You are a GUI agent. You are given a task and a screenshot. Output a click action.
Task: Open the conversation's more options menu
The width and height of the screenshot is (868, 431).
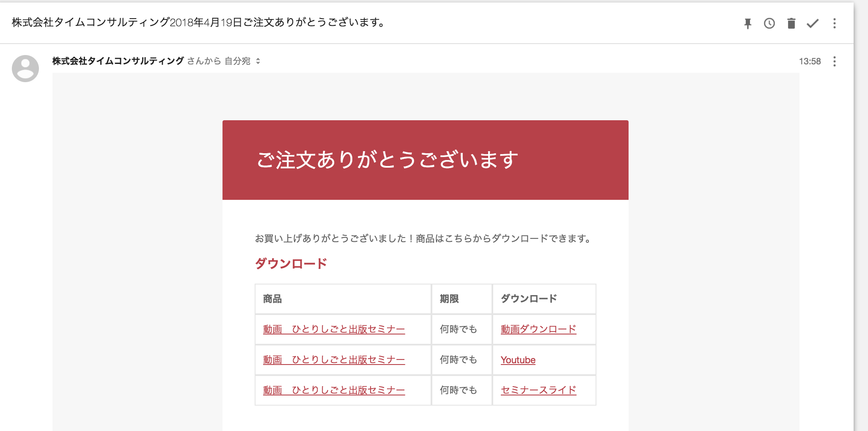point(834,23)
